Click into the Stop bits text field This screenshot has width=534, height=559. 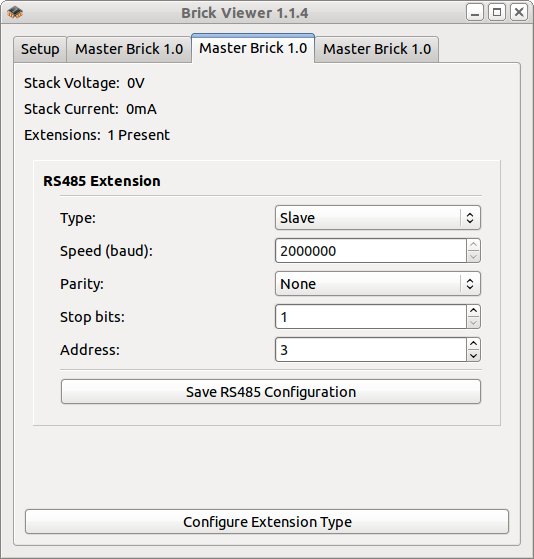point(371,317)
